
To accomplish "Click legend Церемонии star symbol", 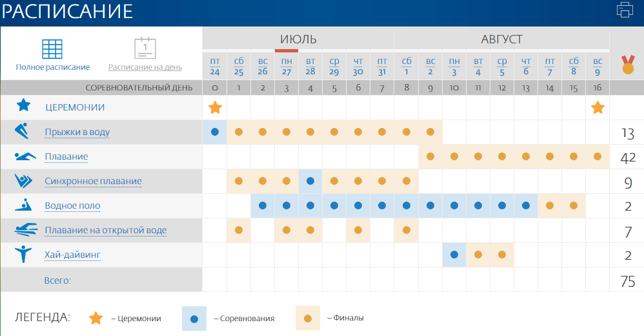I will coord(96,318).
